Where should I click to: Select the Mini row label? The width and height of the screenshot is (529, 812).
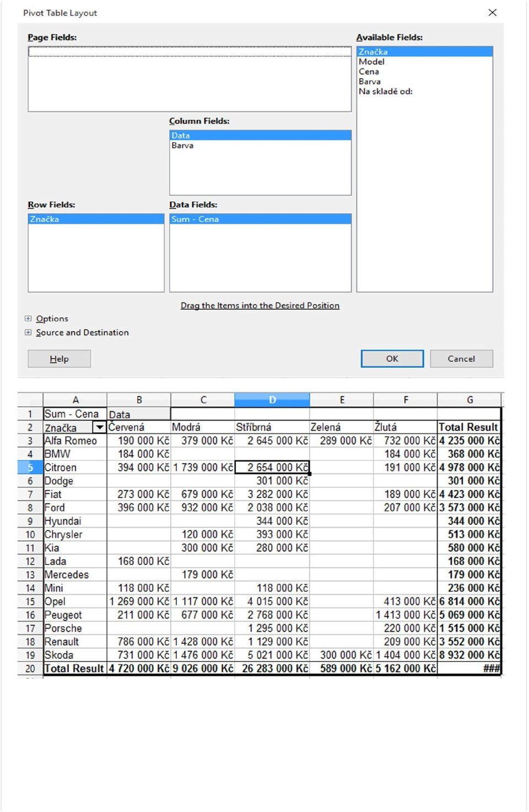coord(75,588)
